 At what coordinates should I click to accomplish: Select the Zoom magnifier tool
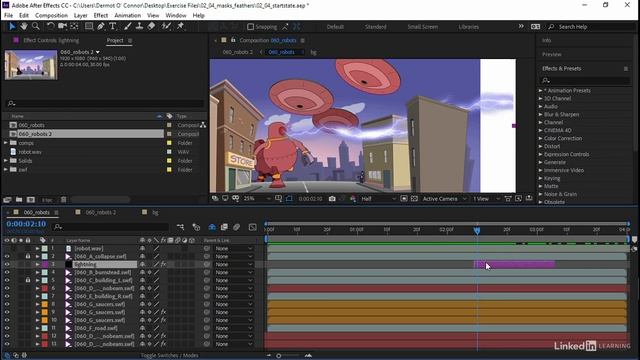36,26
